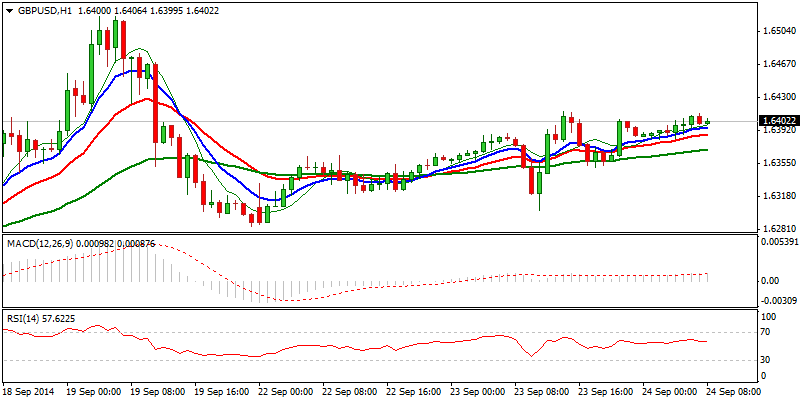Select time axis label 18 Sep 2014
Image resolution: width=800 pixels, height=400 pixels.
pyautogui.click(x=26, y=391)
